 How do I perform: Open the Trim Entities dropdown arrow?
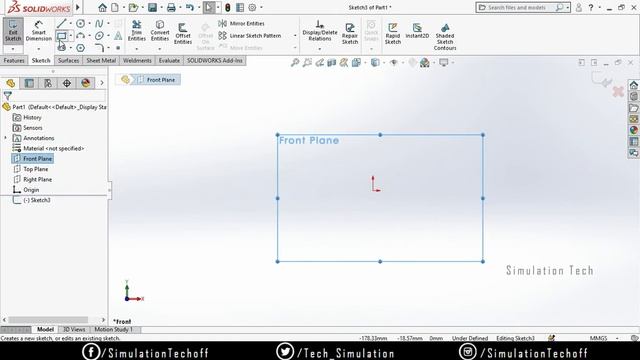[x=137, y=49]
